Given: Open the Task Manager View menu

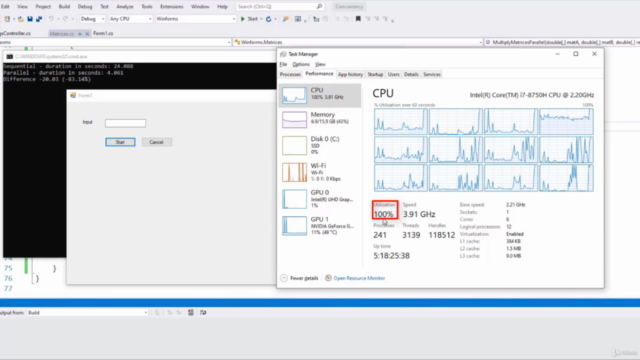Looking at the screenshot, I should (x=320, y=64).
